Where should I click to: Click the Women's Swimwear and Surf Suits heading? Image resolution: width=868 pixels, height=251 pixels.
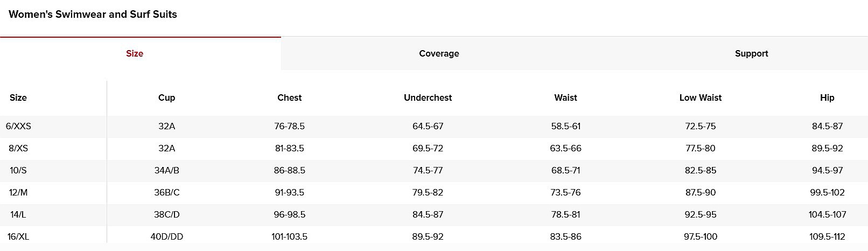pyautogui.click(x=93, y=15)
